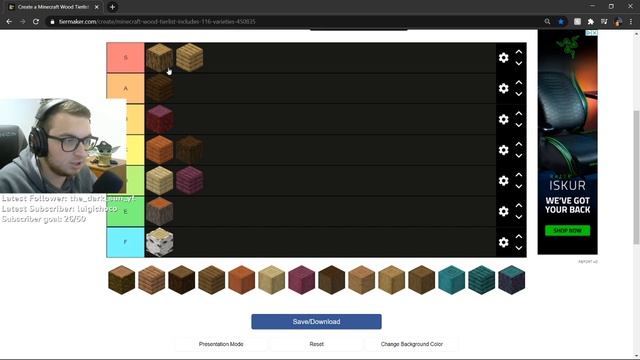Viewport: 640px width, 360px height.
Task: Pick the bright cyan stripped warped block in the unranked row
Action: [451, 280]
